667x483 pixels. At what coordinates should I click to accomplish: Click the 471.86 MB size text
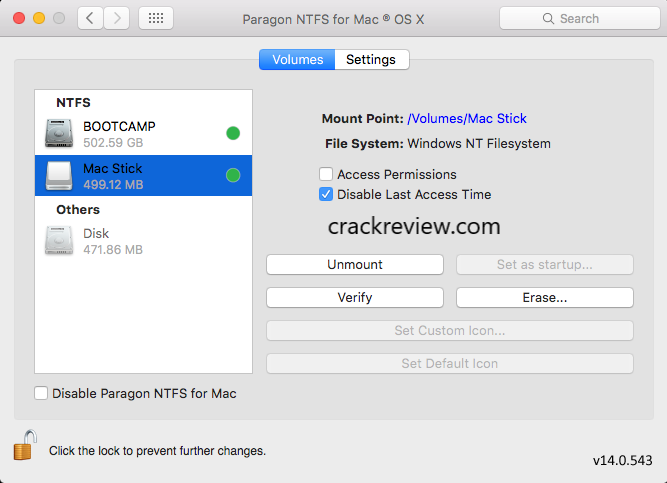(x=113, y=249)
